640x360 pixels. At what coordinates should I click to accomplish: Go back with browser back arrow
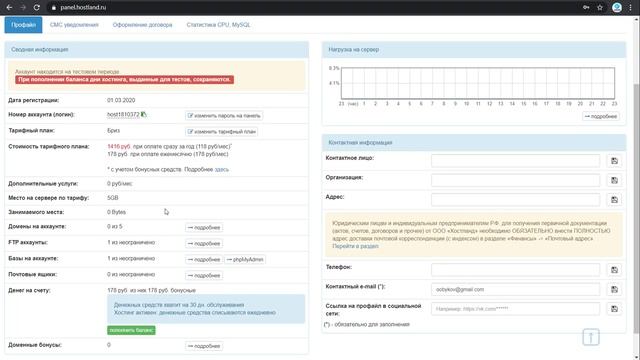pyautogui.click(x=9, y=7)
